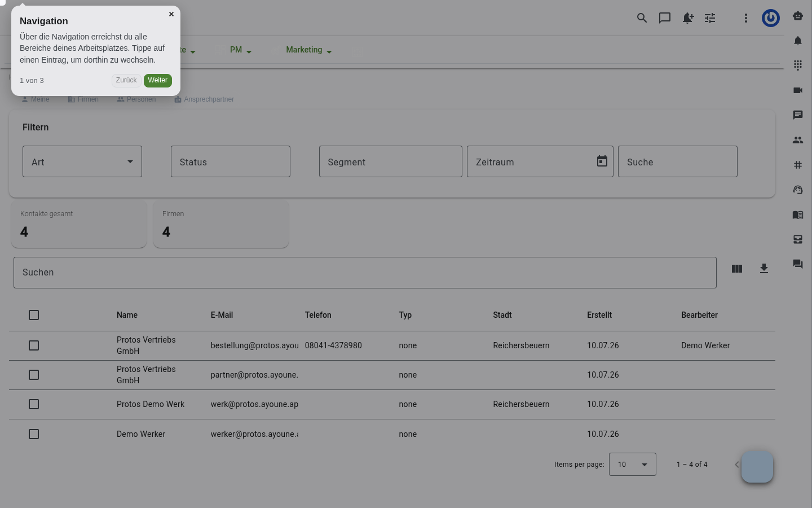Click Weiter in the Navigation tour popup
Image resolution: width=812 pixels, height=508 pixels.
(x=158, y=80)
